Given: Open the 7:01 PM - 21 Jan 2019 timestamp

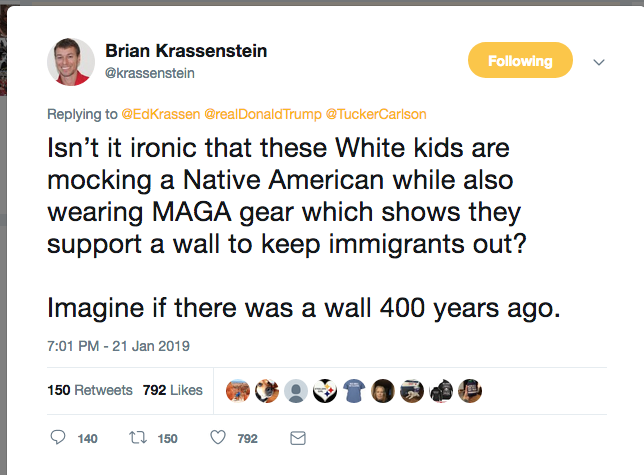Looking at the screenshot, I should pos(119,346).
